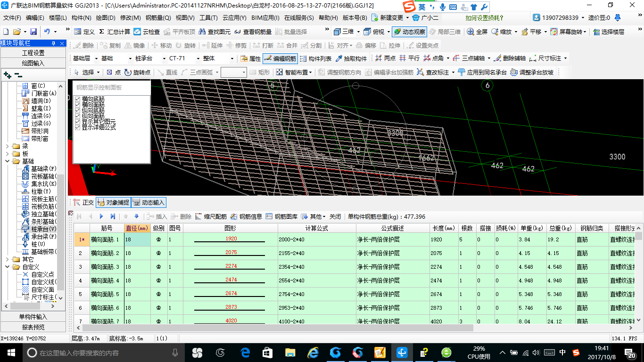This screenshot has width=644, height=362.
Task: Activate 动态观察 dynamic orbit tool
Action: click(409, 32)
